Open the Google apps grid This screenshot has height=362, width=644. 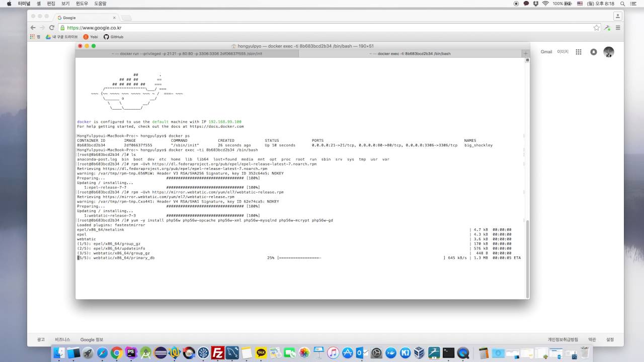click(579, 52)
